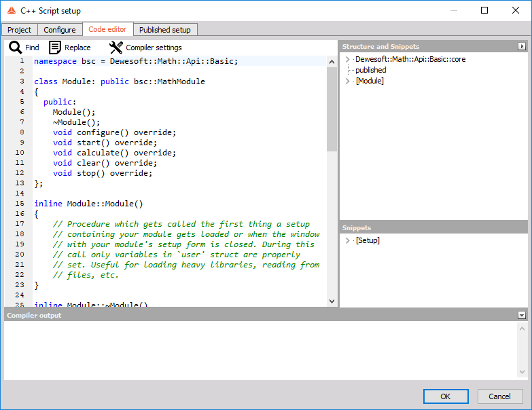
Task: Click the Dewesoft logo in title bar
Action: (x=12, y=10)
